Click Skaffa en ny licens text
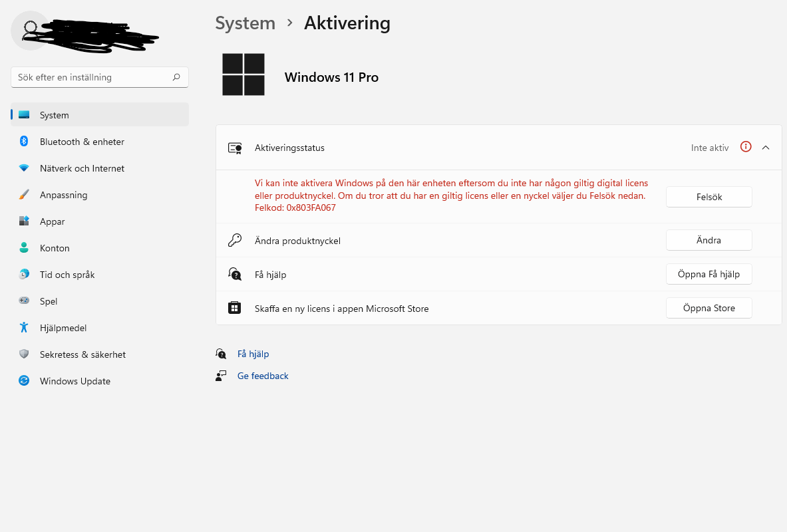Viewport: 787px width, 532px height. (x=341, y=309)
